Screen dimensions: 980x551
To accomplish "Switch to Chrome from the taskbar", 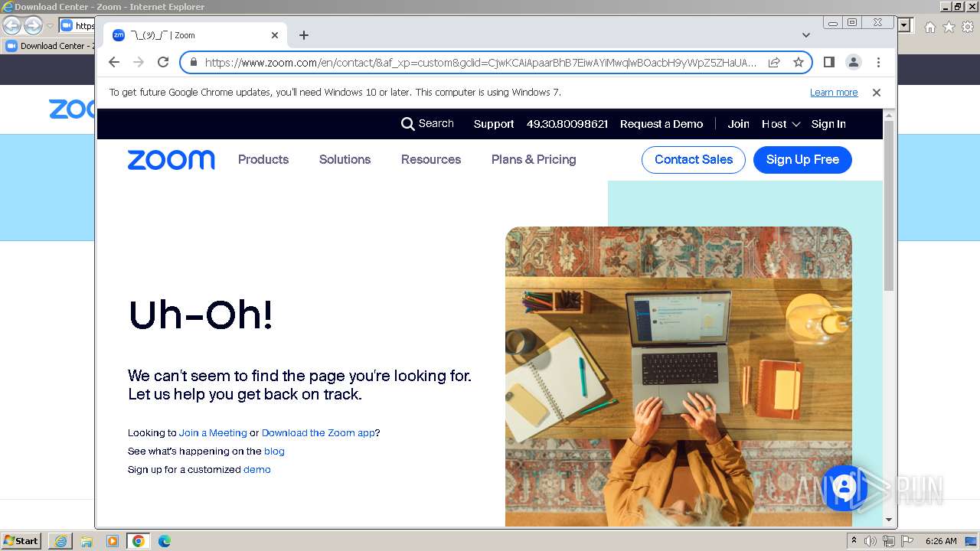I will click(x=139, y=541).
